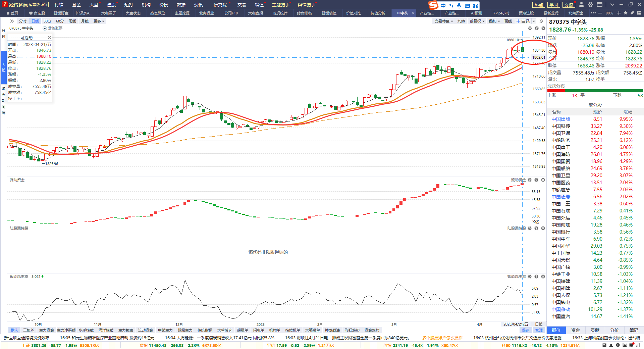Click the main chart settings gear icon
The image size is (644, 349).
point(530,28)
